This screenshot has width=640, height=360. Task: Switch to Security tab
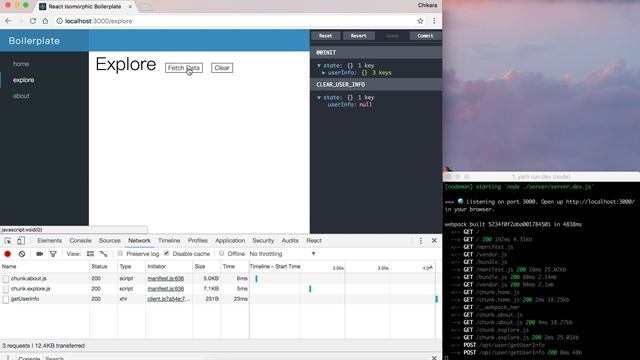pyautogui.click(x=263, y=241)
